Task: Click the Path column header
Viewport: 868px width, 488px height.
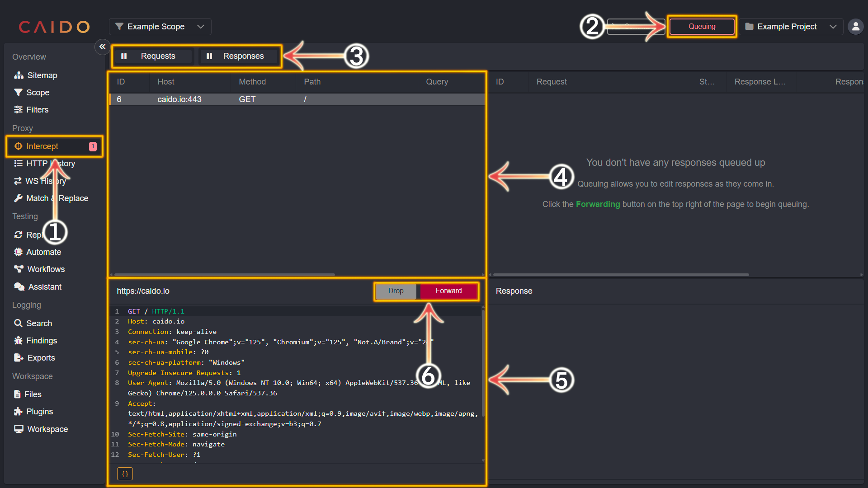Action: tap(312, 82)
